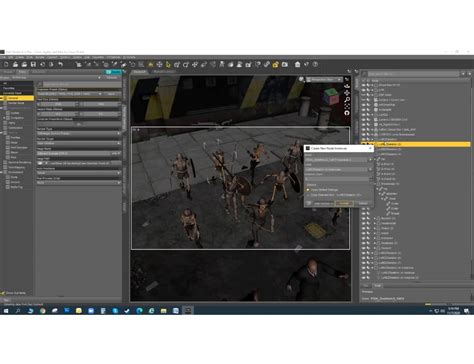Click the pan arrows control beside viewport
474x364 pixels.
click(347, 93)
